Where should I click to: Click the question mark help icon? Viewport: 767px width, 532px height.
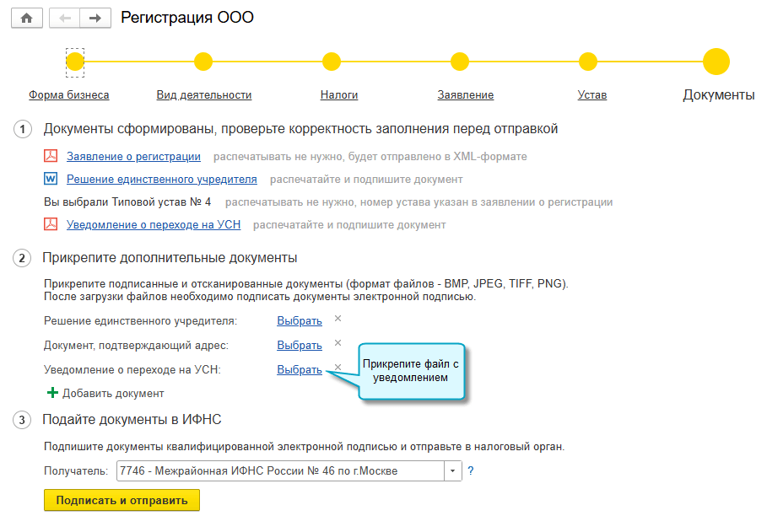pos(471,470)
